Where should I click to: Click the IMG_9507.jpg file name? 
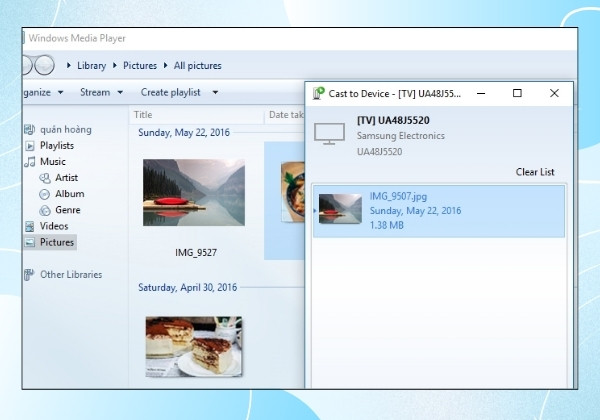coord(398,196)
